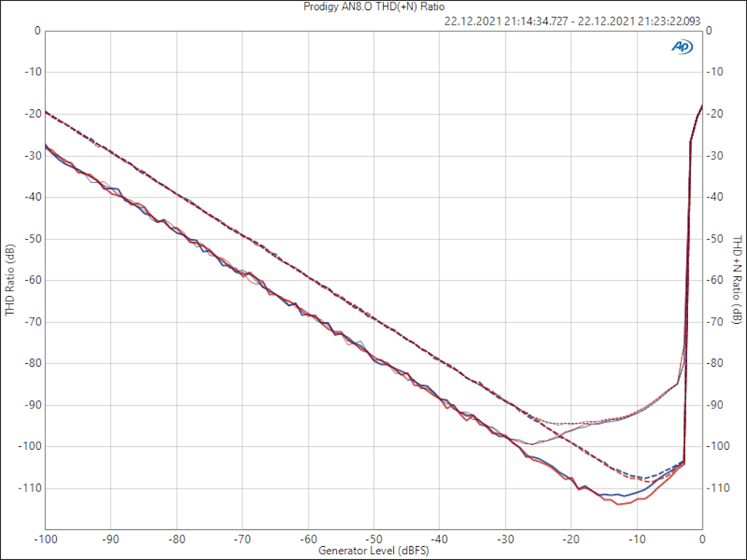The image size is (747, 560).
Task: Click the 'THD Ratio (dB)' left axis title
Action: [x=9, y=280]
